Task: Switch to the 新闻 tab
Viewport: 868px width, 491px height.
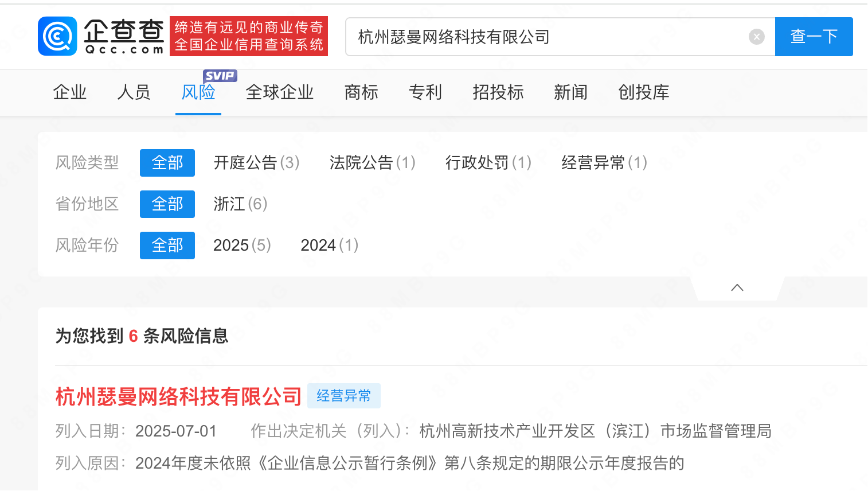Action: pyautogui.click(x=571, y=92)
